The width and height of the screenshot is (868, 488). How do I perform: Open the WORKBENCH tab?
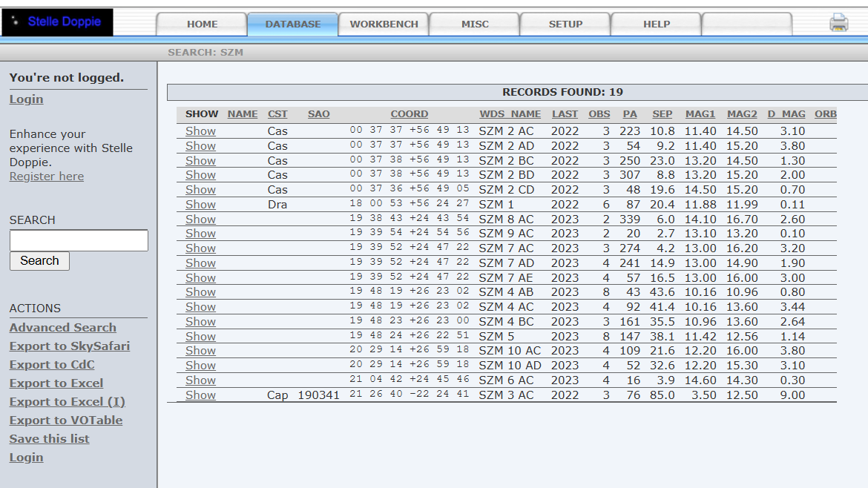[x=384, y=24]
